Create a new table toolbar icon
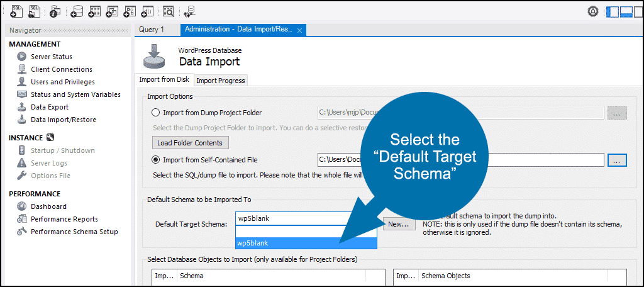The height and width of the screenshot is (287, 644). click(94, 11)
